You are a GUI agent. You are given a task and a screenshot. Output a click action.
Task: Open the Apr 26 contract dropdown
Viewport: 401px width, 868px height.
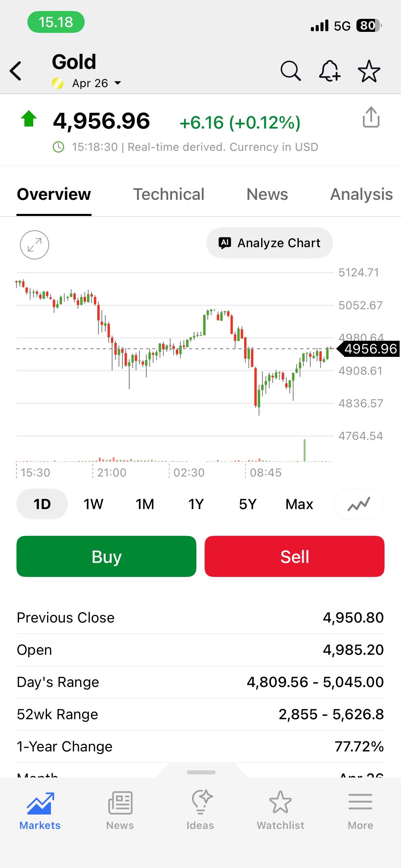pyautogui.click(x=96, y=83)
